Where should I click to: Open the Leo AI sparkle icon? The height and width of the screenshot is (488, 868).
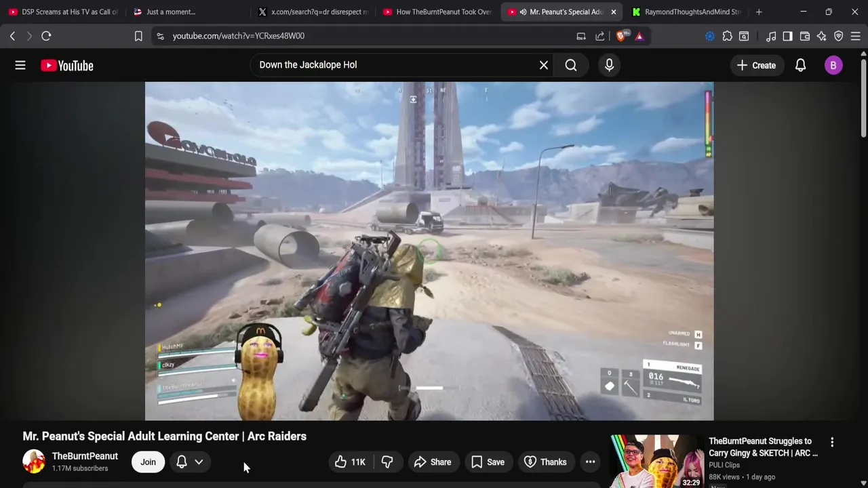[821, 36]
